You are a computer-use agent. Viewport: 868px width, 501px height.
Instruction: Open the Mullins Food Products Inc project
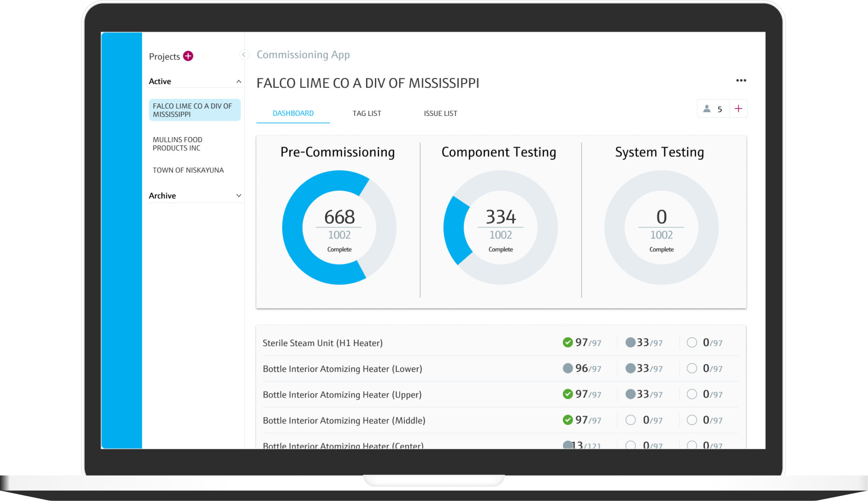click(177, 144)
